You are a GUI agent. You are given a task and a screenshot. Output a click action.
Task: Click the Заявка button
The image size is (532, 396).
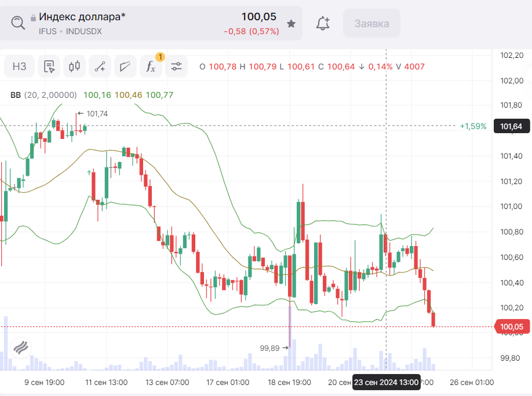tap(371, 24)
